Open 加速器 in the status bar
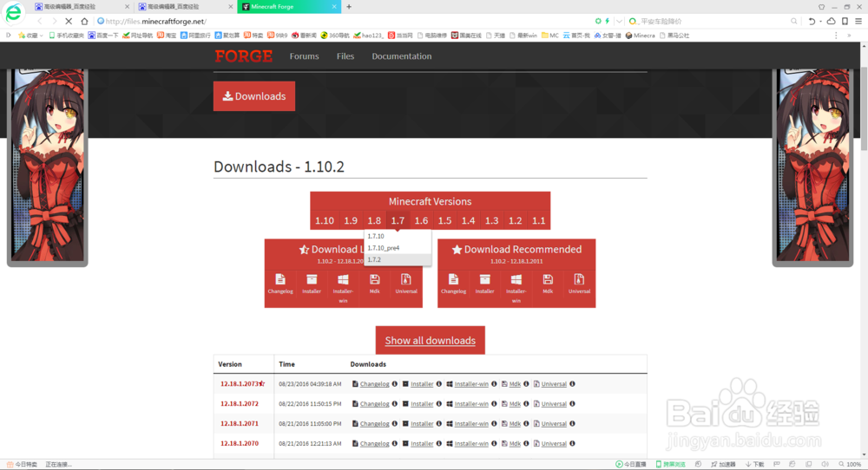This screenshot has width=868, height=470. pos(724,465)
